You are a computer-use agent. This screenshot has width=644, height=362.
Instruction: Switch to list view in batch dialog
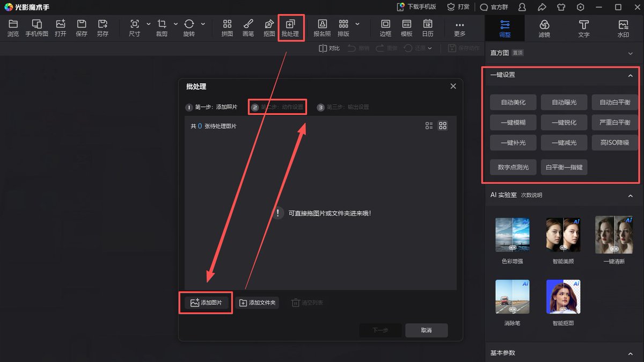coord(429,126)
